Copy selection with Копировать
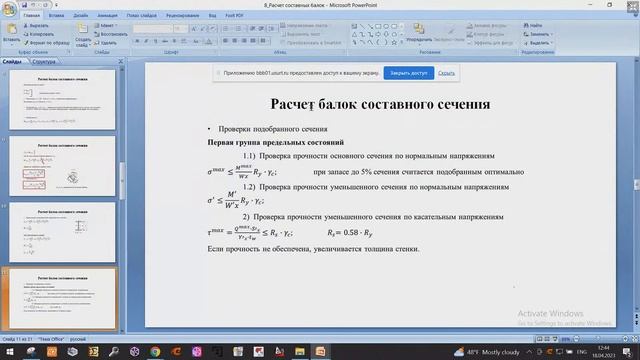Image resolution: width=640 pixels, height=360 pixels. coord(38,34)
